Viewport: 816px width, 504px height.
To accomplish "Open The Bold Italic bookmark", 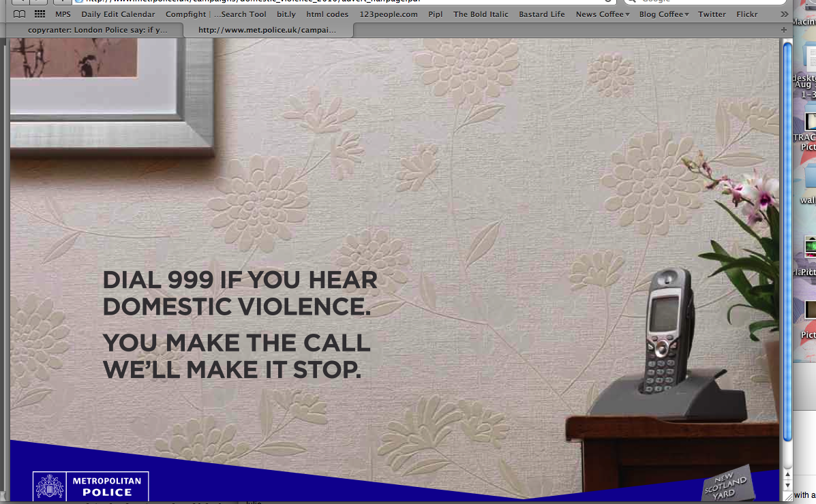I will pyautogui.click(x=481, y=14).
